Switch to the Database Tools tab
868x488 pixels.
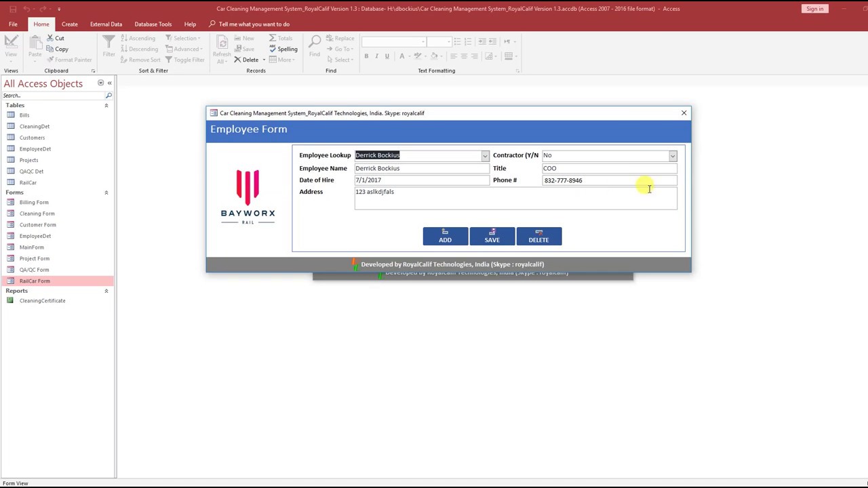point(153,24)
